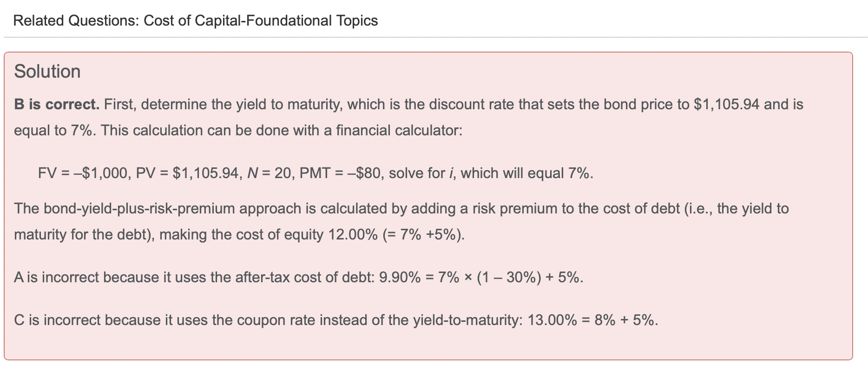868x372 pixels.
Task: Click the "bond-yield-plus-risk-premium" phrase
Action: pos(139,208)
